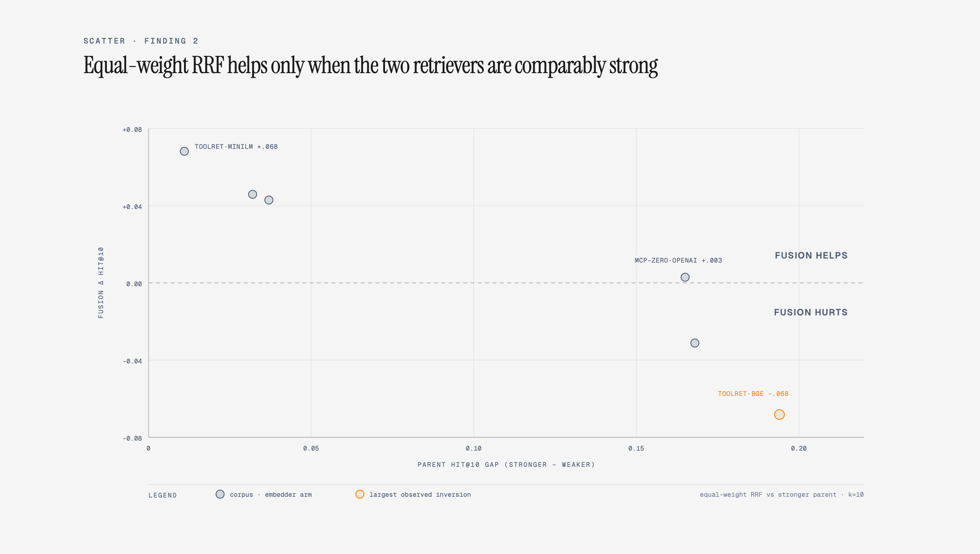Click the MCP-ZERO·OPENAI +.003 annotation
Image resolution: width=980 pixels, height=554 pixels.
(x=678, y=260)
